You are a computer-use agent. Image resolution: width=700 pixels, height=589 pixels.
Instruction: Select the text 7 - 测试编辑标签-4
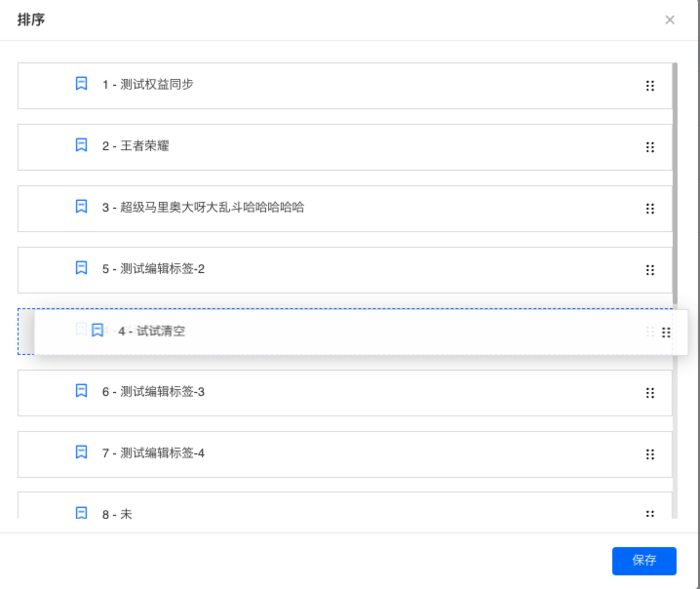click(x=154, y=453)
